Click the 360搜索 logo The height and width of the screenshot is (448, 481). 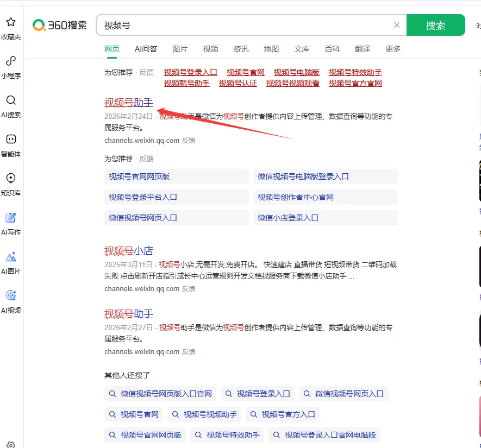[60, 25]
